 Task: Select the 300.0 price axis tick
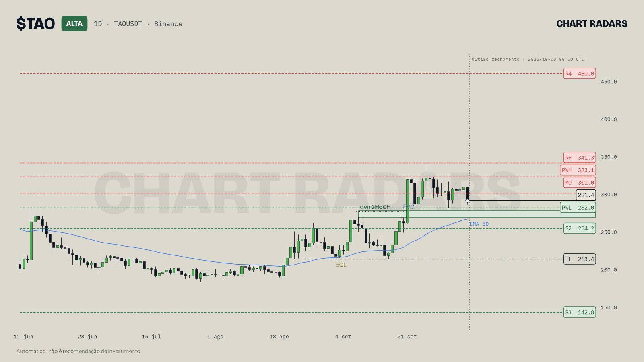click(609, 195)
